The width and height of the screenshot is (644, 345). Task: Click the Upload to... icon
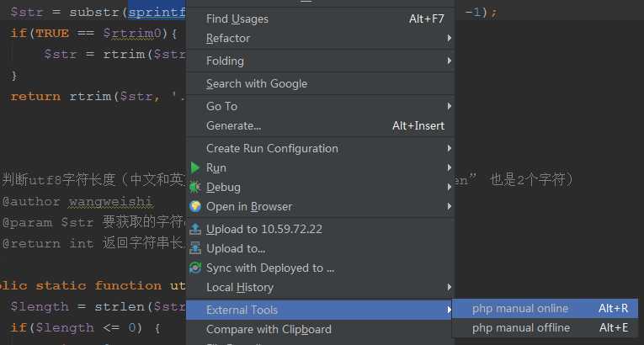point(195,248)
